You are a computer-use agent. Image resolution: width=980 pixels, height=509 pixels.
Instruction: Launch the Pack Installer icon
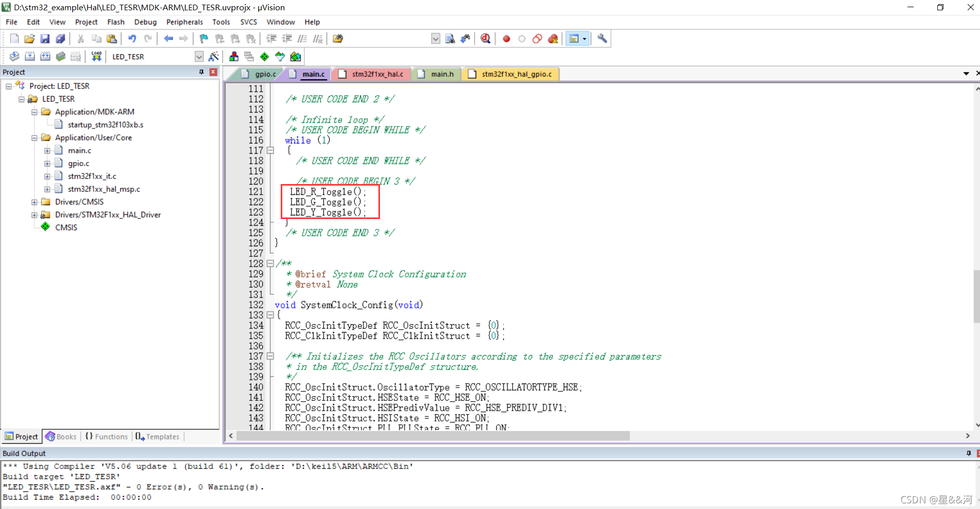296,57
